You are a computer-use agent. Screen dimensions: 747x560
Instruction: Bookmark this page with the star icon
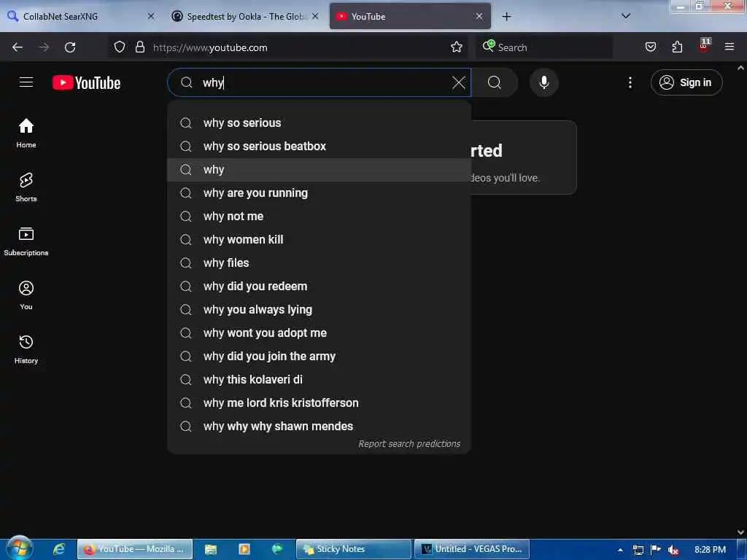[457, 47]
